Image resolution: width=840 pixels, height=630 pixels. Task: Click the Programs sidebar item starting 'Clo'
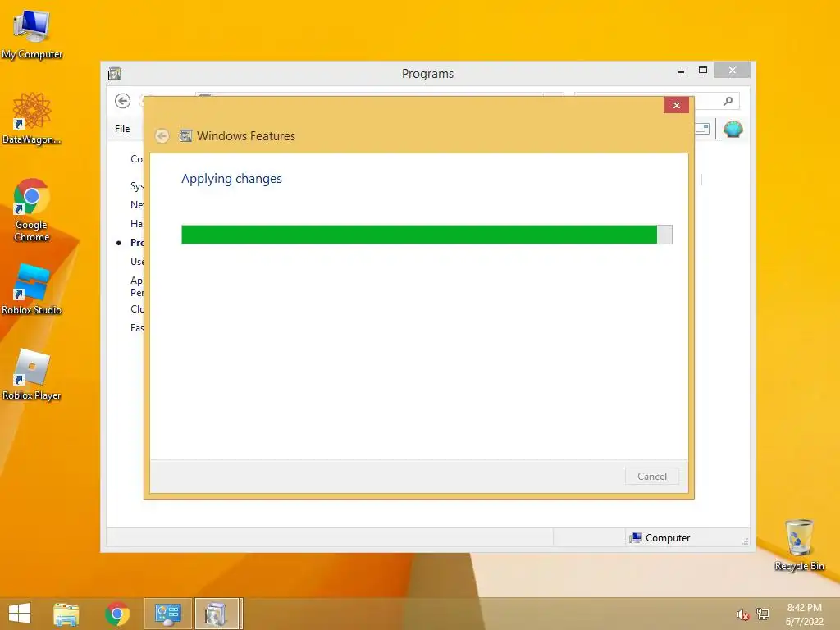click(x=137, y=308)
